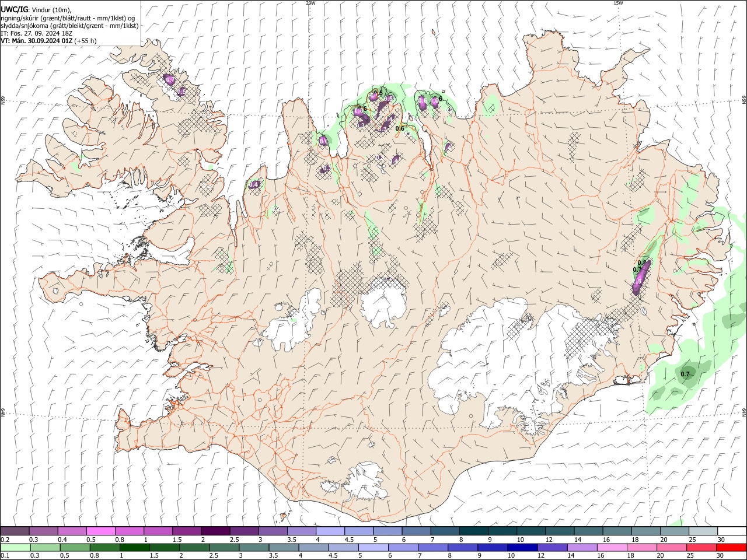Select the '(+55 h)' forecast offset text
The width and height of the screenshot is (747, 560).
pyautogui.click(x=85, y=41)
